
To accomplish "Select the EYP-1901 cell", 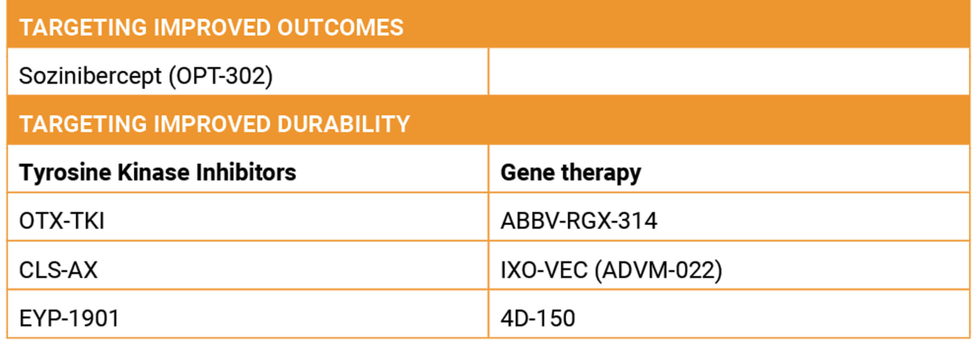I will coord(69,318).
